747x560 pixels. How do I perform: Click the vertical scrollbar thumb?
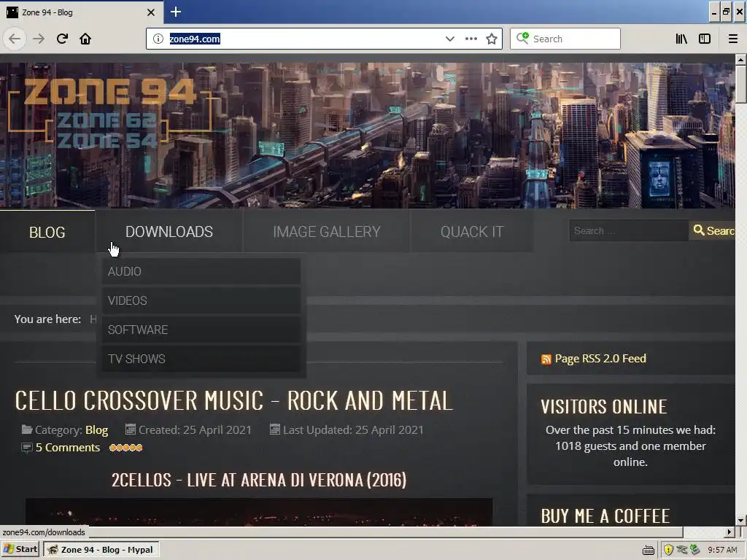pyautogui.click(x=740, y=84)
